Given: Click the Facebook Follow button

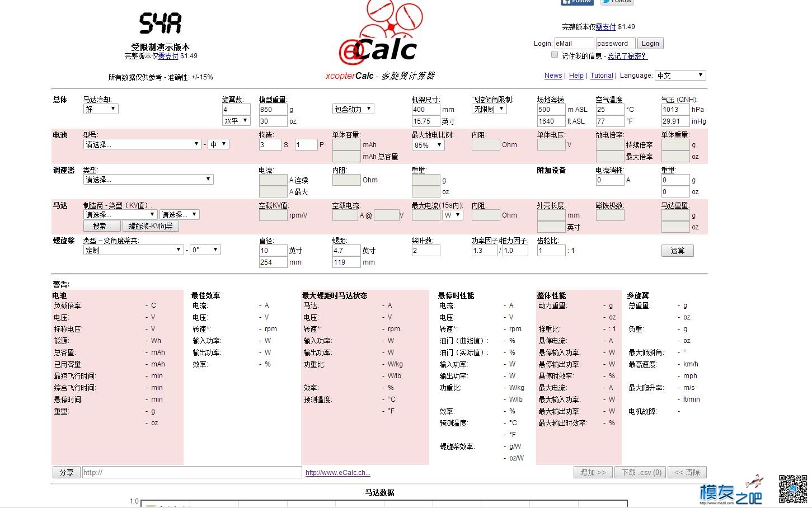Looking at the screenshot, I should coord(577,2).
